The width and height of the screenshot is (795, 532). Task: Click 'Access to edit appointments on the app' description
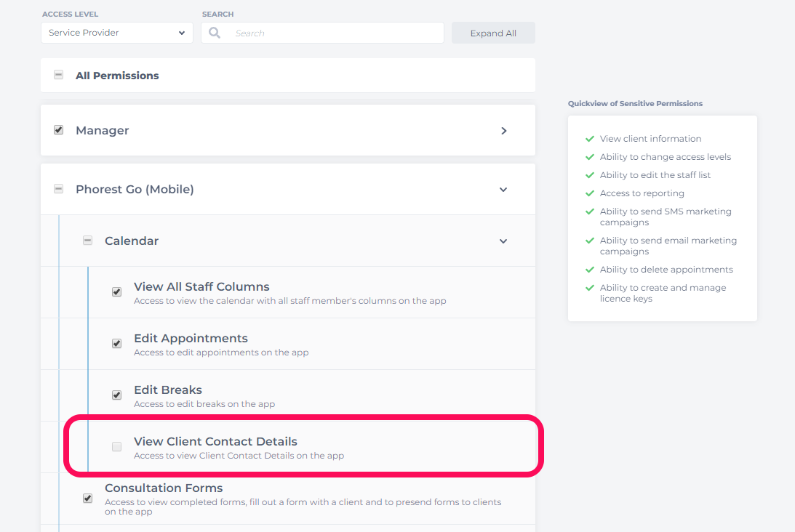coord(221,352)
